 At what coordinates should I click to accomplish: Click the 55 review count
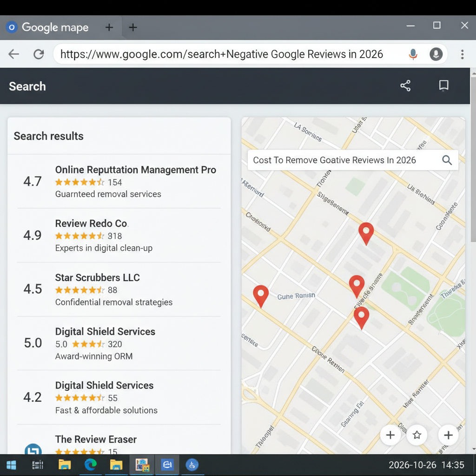point(112,398)
